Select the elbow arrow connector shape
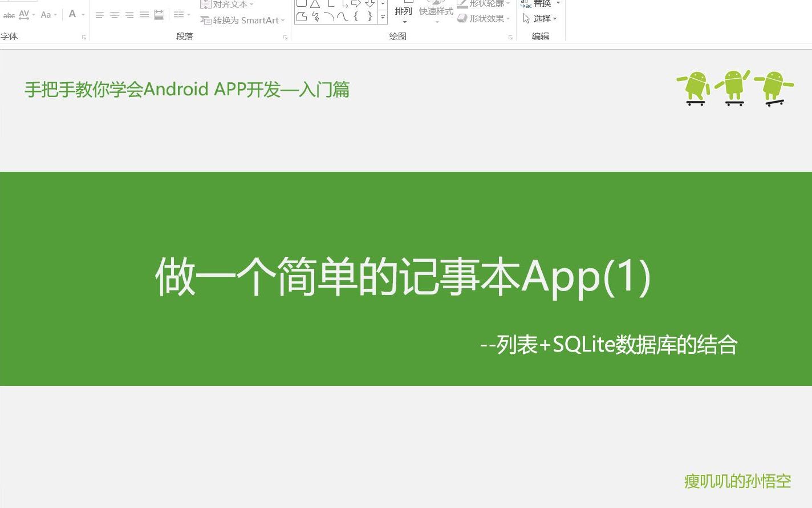The image size is (812, 508). click(x=344, y=3)
